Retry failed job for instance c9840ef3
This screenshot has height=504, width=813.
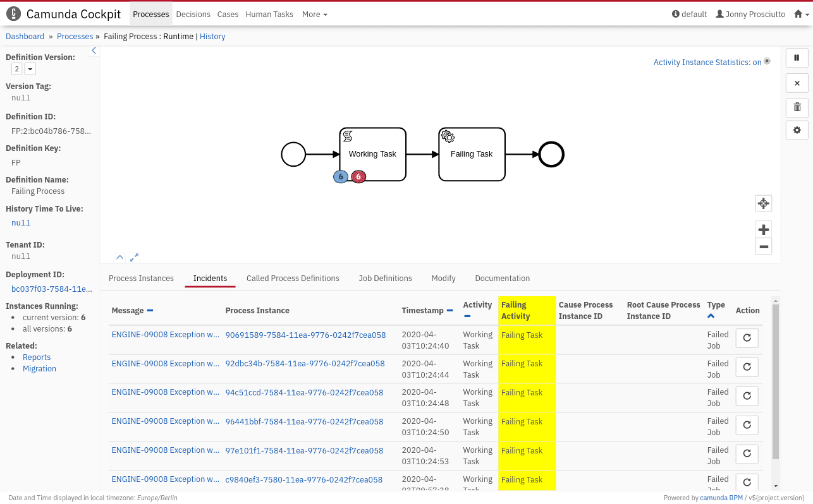[x=747, y=482]
